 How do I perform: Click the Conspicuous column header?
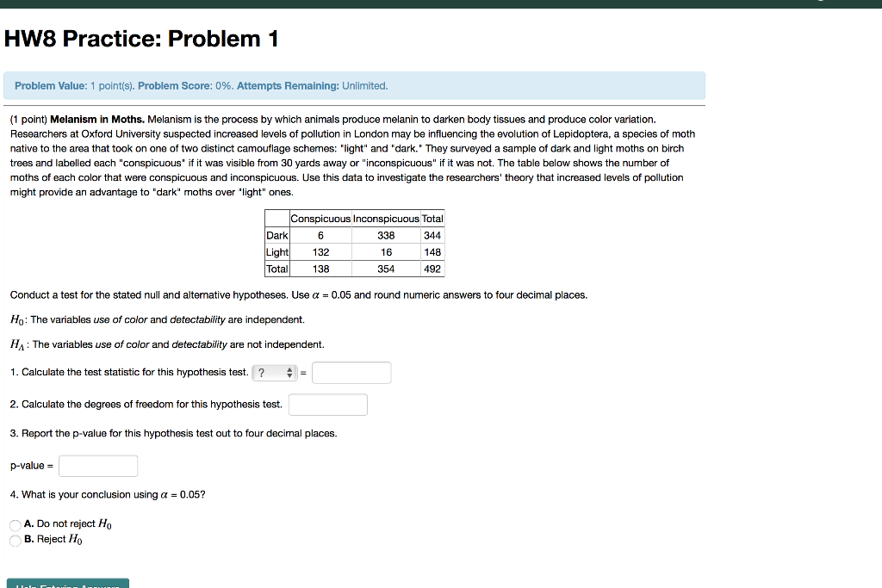pos(320,218)
